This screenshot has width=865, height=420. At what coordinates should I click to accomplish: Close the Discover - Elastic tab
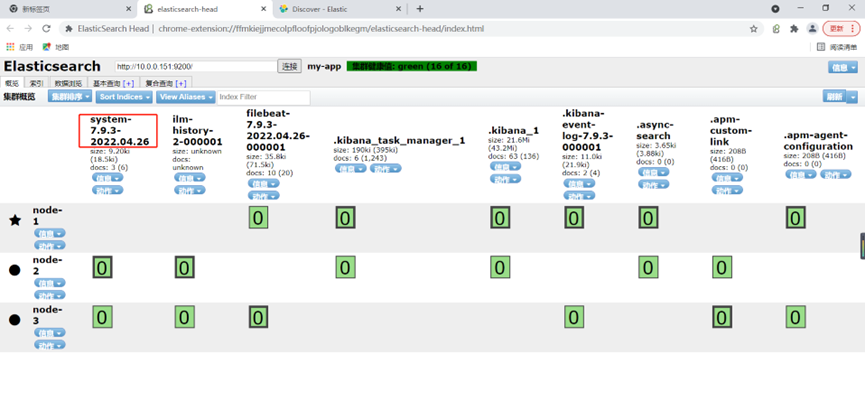(398, 9)
